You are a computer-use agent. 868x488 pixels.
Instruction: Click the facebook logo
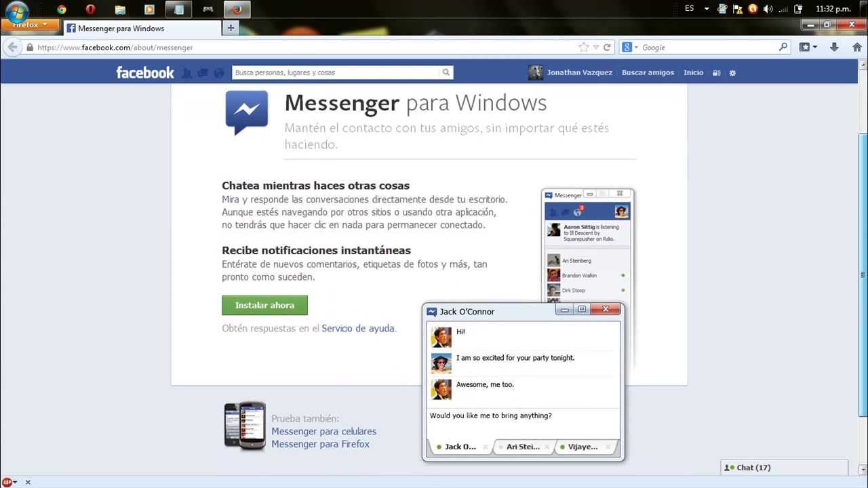coord(145,73)
